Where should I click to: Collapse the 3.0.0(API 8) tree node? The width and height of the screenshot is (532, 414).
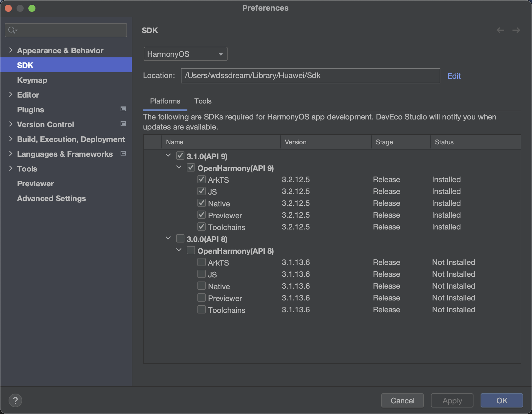(x=168, y=238)
